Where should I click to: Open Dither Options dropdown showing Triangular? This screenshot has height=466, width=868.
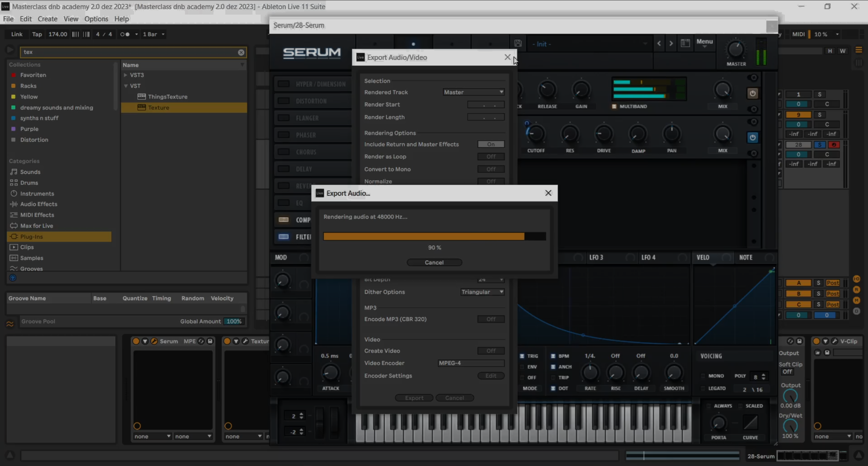[482, 292]
